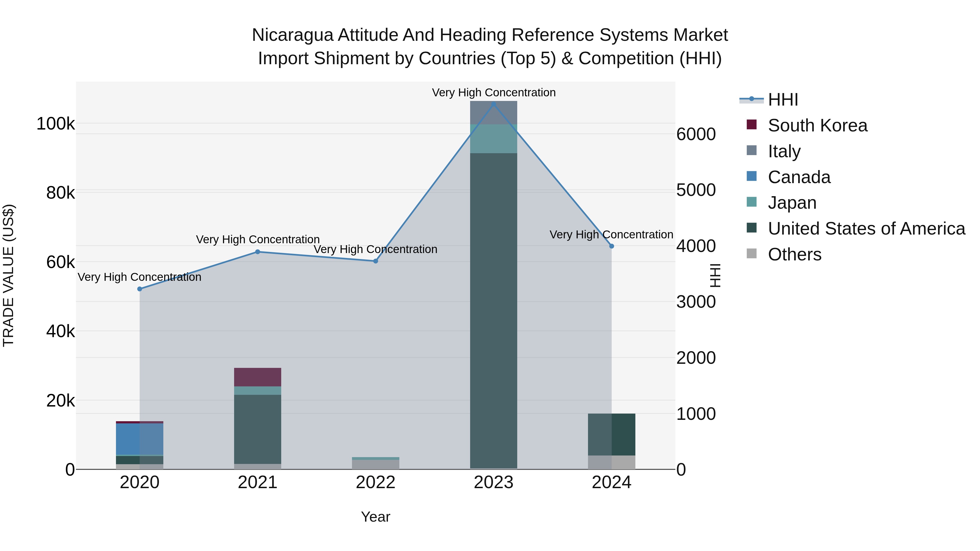Viewport: 980px width, 551px height.
Task: Select the 2023 HHI peak data point
Action: [x=494, y=104]
